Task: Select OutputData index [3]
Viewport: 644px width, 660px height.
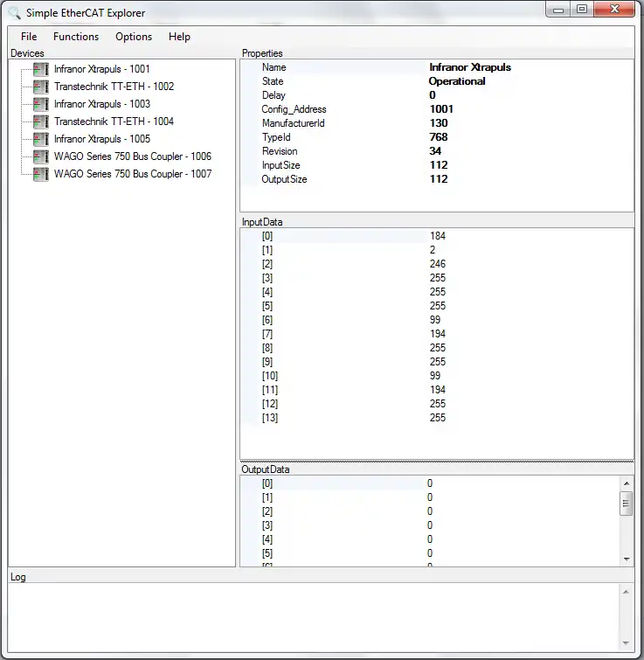Action: click(267, 525)
